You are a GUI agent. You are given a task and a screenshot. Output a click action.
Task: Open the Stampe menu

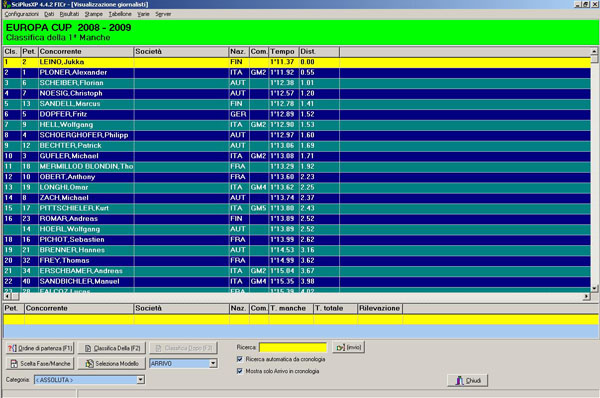tap(94, 14)
